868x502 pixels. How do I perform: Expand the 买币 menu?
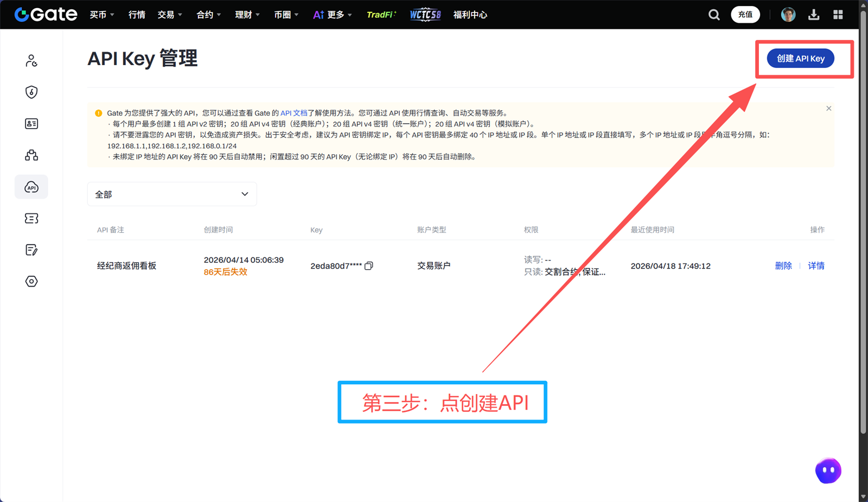tap(102, 15)
